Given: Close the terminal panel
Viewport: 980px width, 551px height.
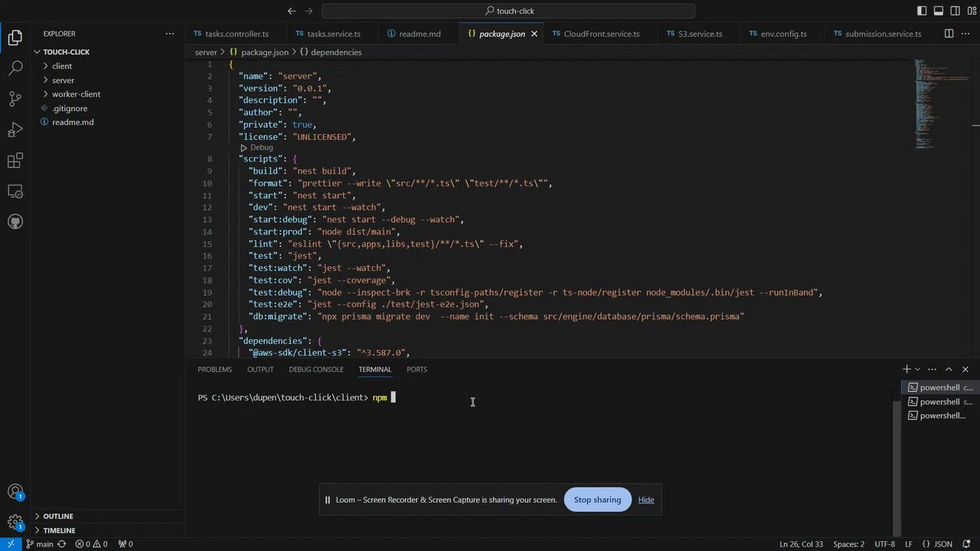Looking at the screenshot, I should [965, 369].
